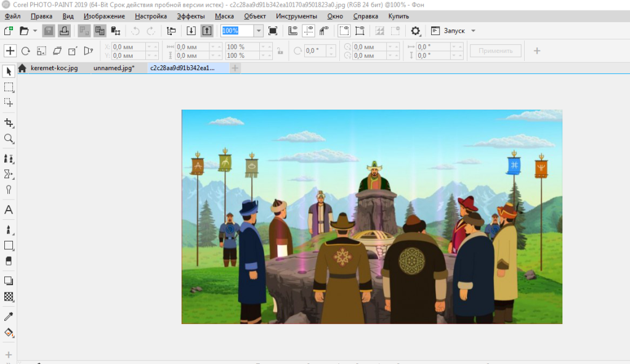Select the Crop tool in toolbox
This screenshot has width=630, height=364.
(9, 123)
